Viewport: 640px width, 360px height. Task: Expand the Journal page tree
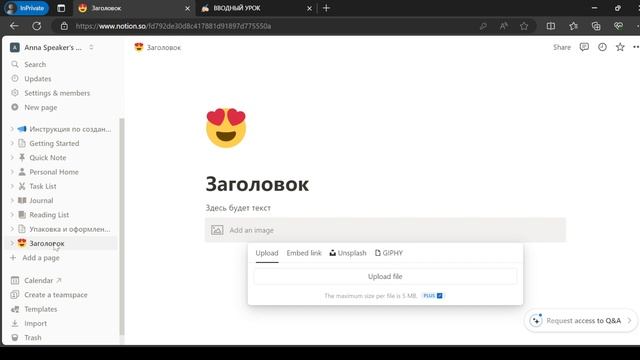coord(12,200)
